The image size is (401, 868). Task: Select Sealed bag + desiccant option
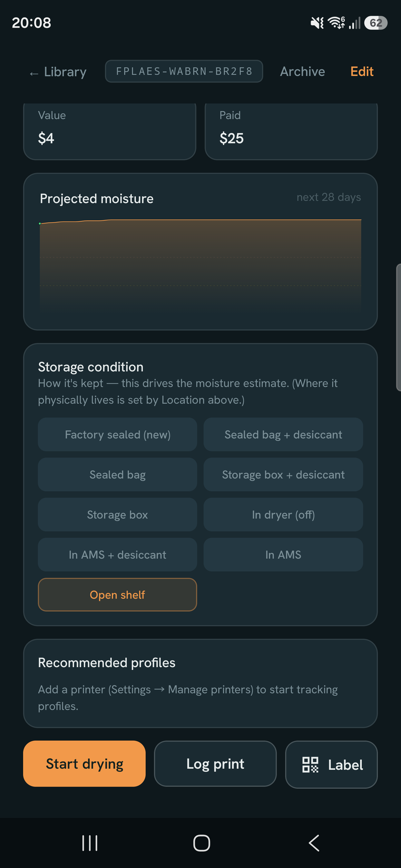click(283, 434)
